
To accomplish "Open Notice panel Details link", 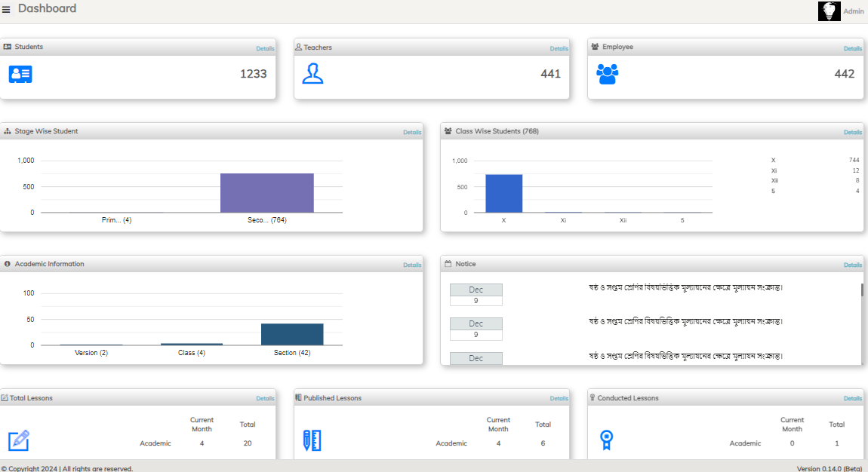I will point(852,265).
